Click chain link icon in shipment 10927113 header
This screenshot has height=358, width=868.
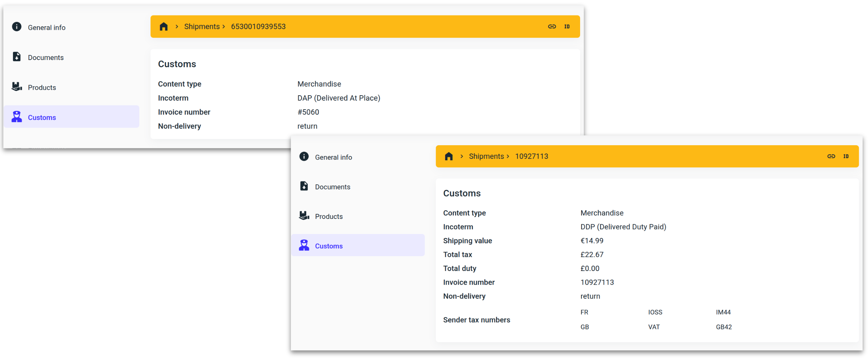coord(831,156)
